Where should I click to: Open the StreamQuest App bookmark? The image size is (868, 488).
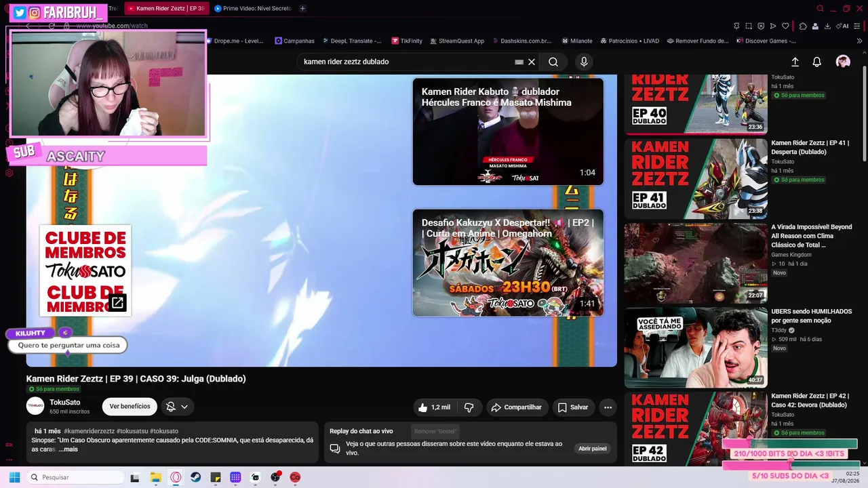pyautogui.click(x=457, y=41)
